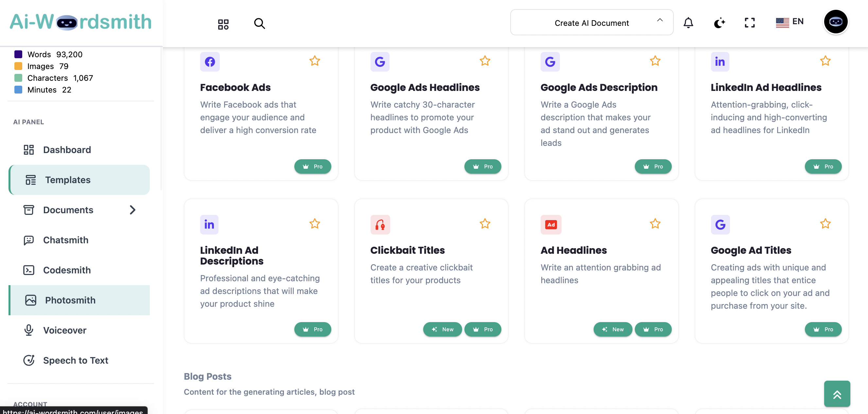Click the blue Minutes legend swatch

click(x=18, y=90)
